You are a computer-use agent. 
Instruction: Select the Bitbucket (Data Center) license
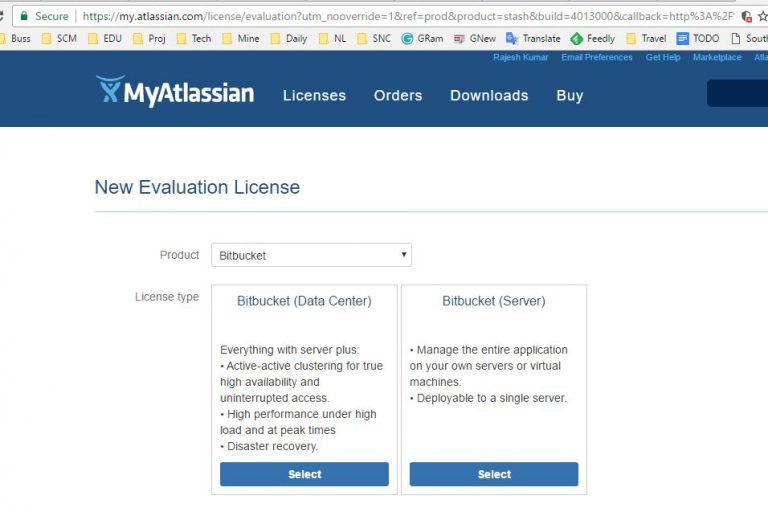tap(304, 474)
